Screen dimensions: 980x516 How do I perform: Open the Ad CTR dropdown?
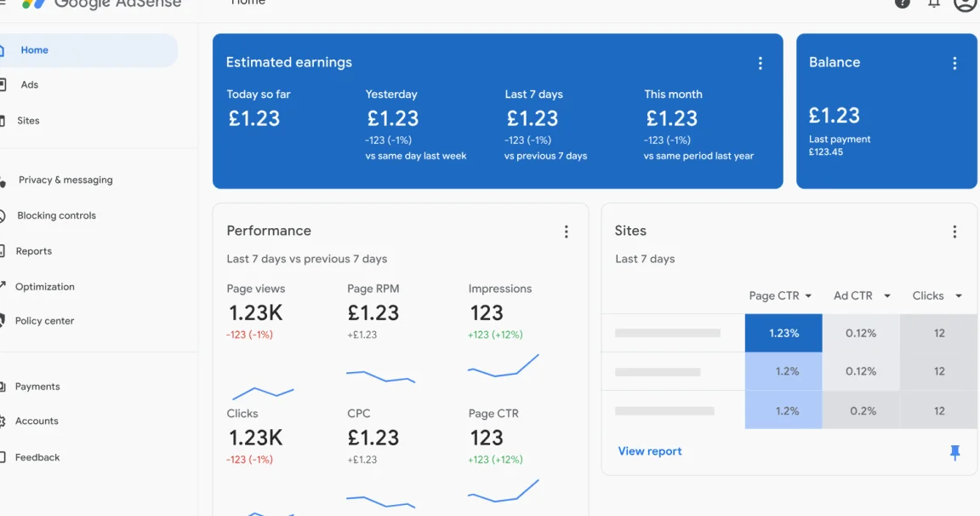pos(861,295)
